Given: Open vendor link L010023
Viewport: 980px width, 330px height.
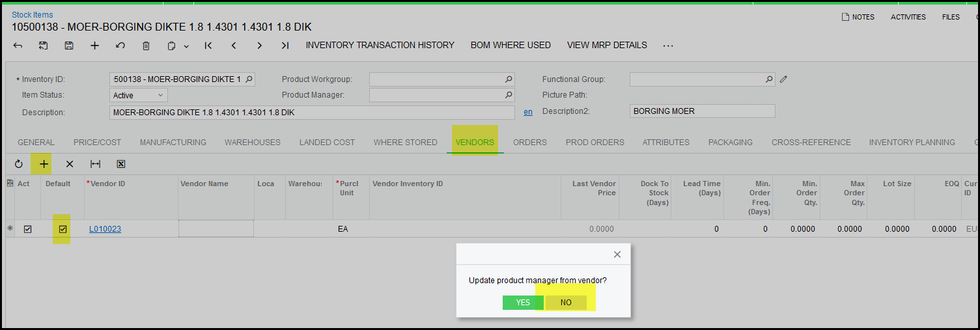Looking at the screenshot, I should coord(105,229).
